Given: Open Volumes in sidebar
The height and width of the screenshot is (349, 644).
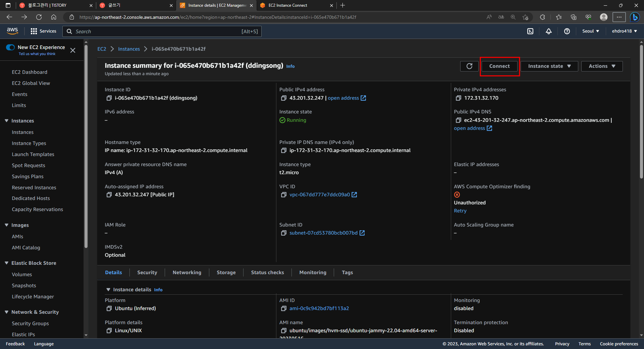Looking at the screenshot, I should (22, 275).
